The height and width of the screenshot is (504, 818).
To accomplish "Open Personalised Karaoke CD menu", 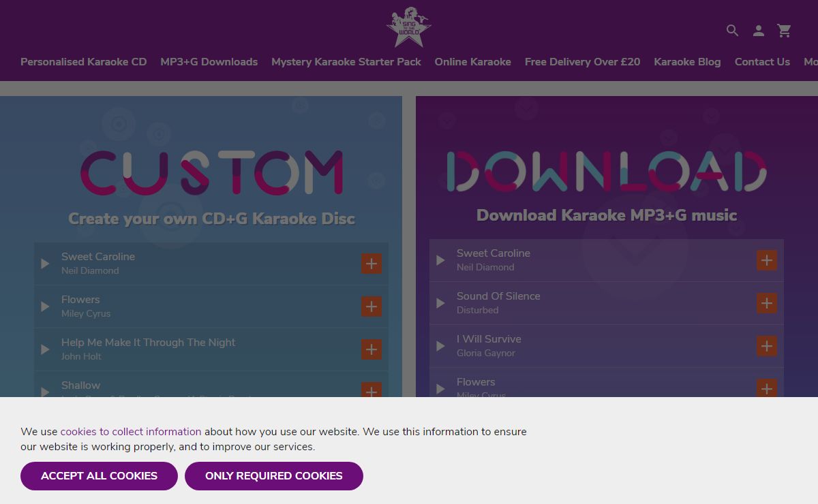I will 84,61.
